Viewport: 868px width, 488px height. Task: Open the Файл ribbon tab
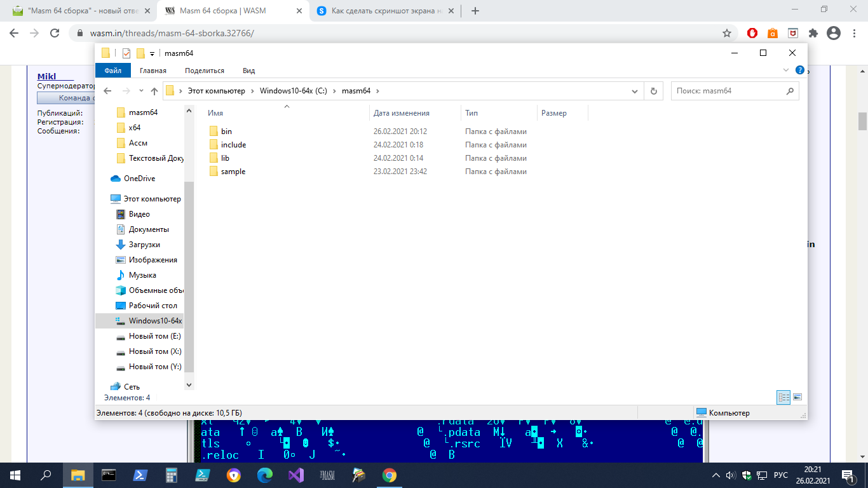point(113,71)
